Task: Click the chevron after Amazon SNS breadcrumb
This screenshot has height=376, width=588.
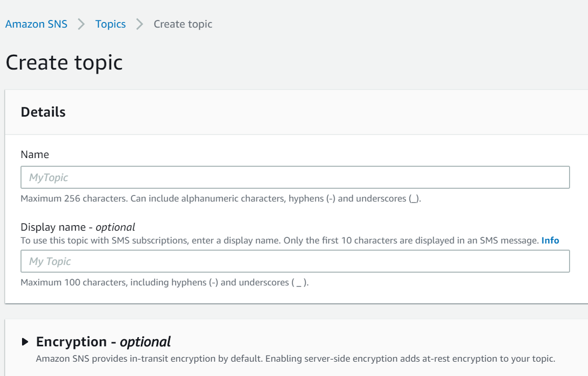Action: click(81, 24)
